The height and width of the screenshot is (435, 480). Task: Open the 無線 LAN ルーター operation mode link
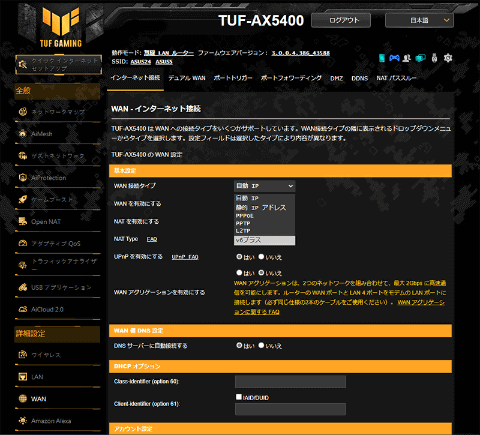tap(169, 53)
